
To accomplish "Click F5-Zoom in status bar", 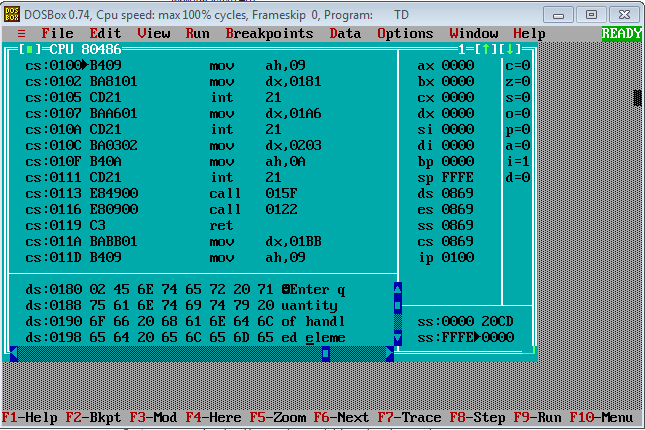I will tap(278, 418).
